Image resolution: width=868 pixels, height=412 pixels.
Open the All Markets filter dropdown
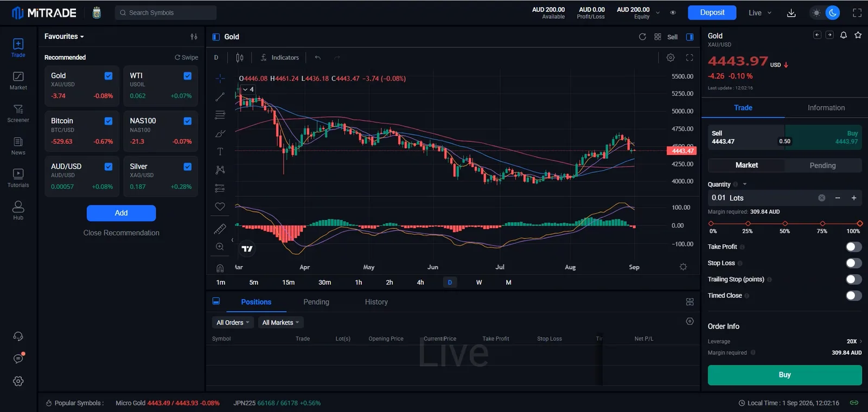coord(280,323)
